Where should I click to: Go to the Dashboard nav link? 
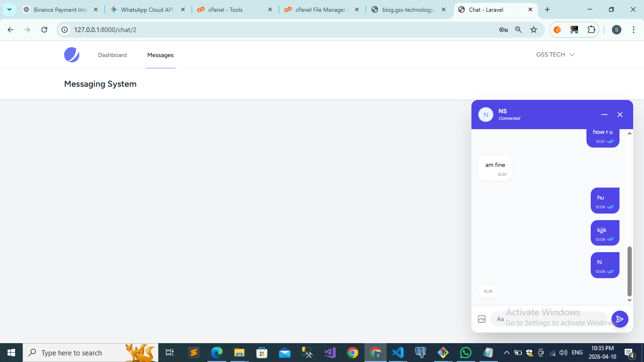coord(112,55)
